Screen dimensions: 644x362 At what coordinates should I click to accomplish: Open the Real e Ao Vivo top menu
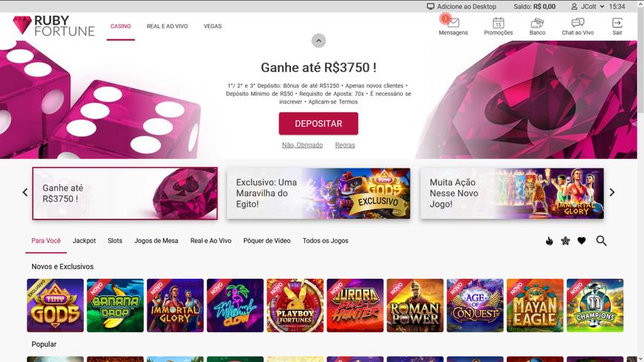[x=167, y=26]
